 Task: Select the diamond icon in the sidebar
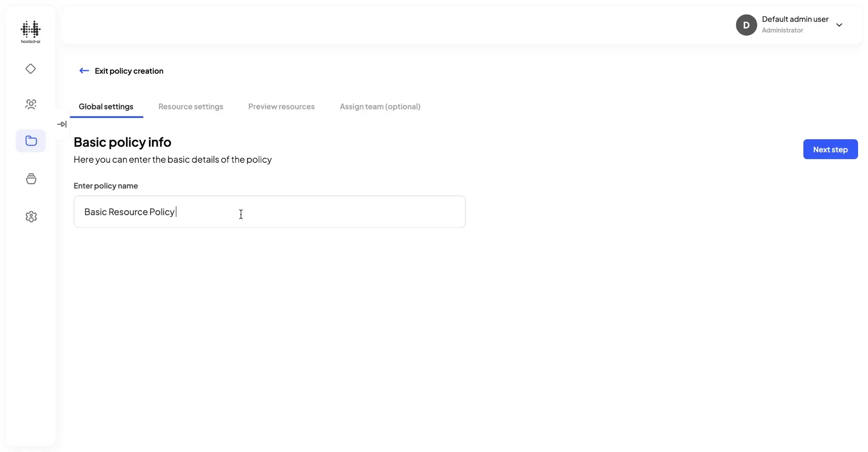30,69
